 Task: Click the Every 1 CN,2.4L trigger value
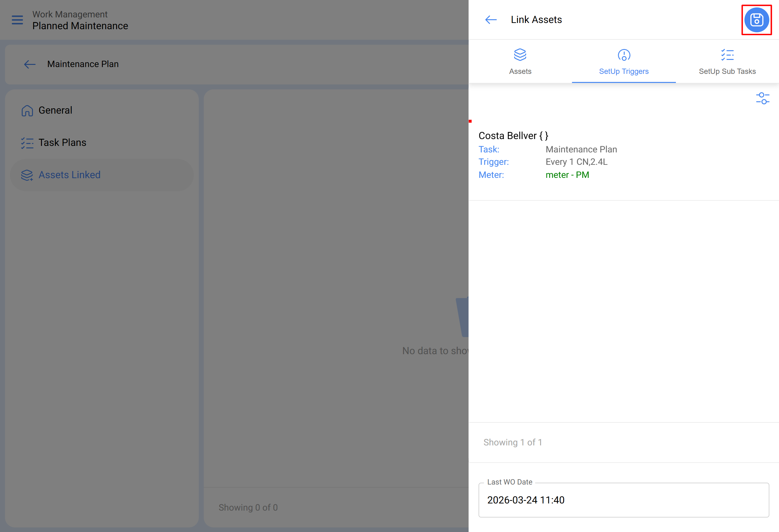[x=576, y=162]
